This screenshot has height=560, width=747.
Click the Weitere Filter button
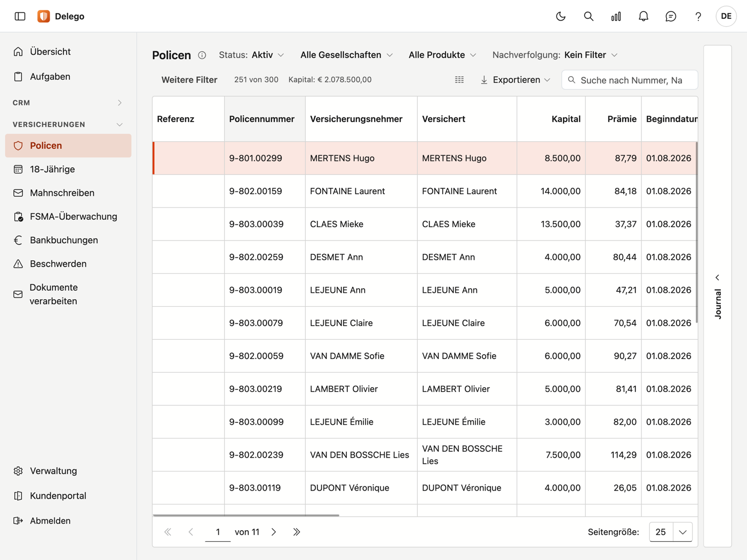(189, 80)
